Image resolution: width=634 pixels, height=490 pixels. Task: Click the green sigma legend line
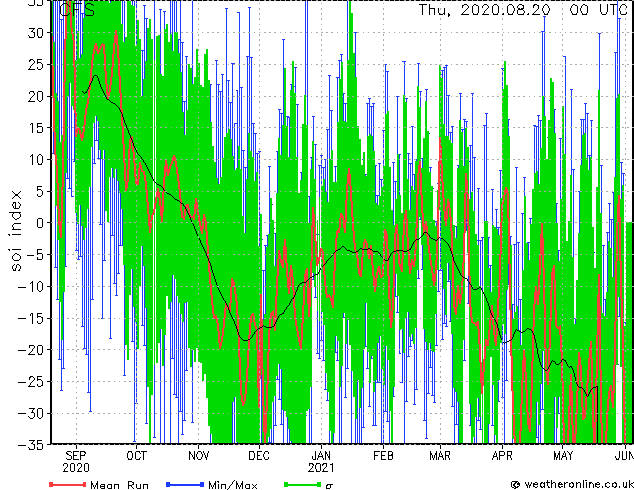(x=303, y=484)
